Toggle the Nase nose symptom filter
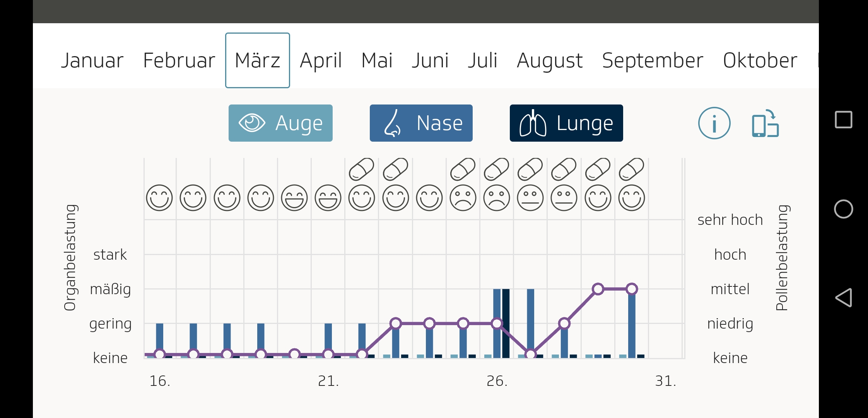Viewport: 868px width, 418px height. (x=421, y=123)
